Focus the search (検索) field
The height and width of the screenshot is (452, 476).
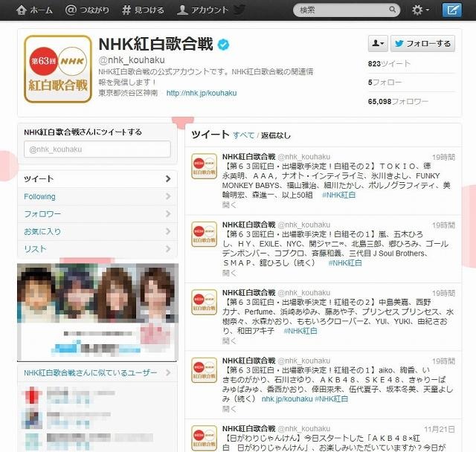click(346, 10)
